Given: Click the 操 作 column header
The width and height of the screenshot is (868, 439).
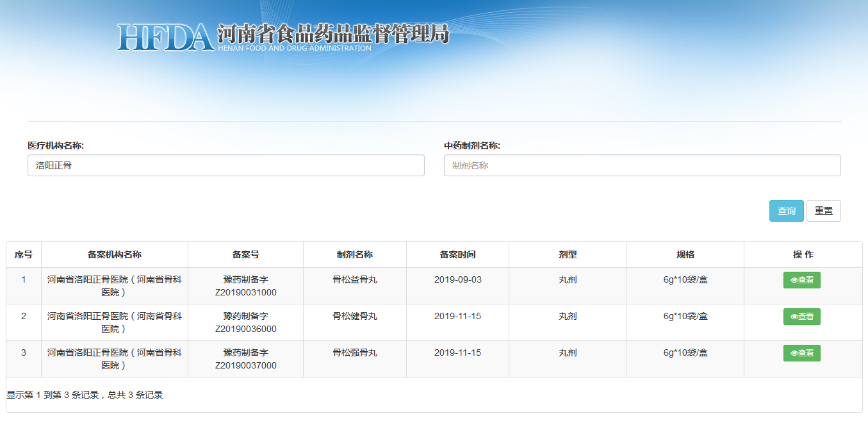Looking at the screenshot, I should tap(803, 254).
